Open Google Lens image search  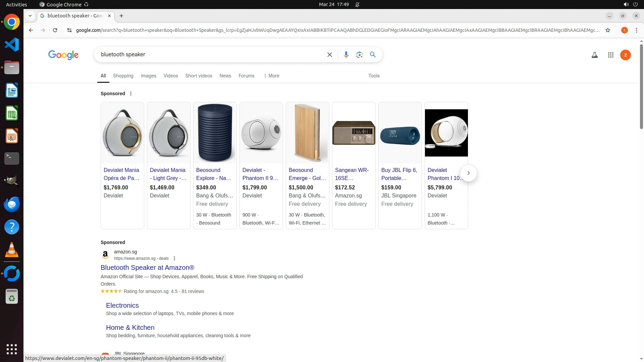coord(359,55)
